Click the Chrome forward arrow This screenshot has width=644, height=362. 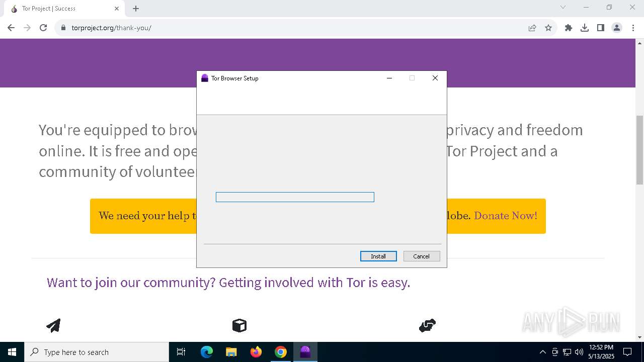[27, 28]
